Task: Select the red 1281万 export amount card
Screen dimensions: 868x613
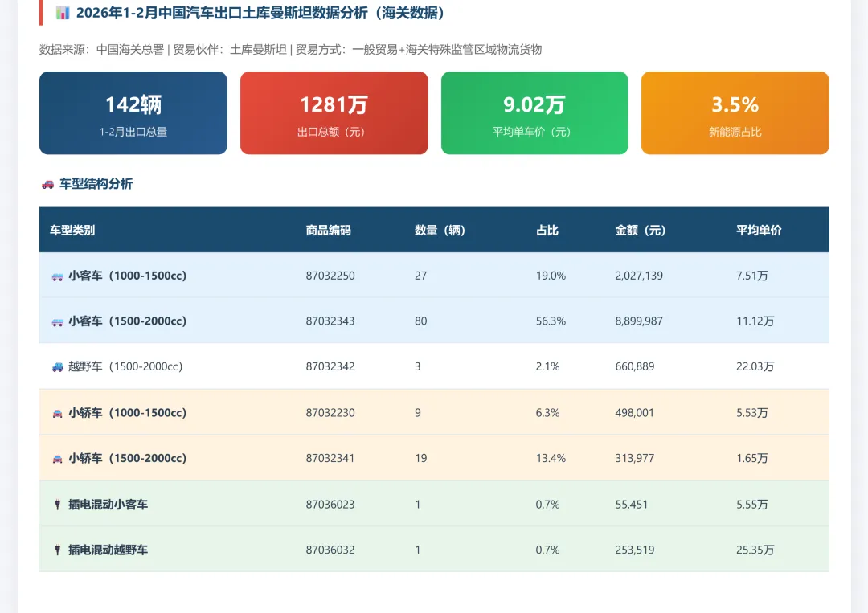Action: [x=334, y=112]
